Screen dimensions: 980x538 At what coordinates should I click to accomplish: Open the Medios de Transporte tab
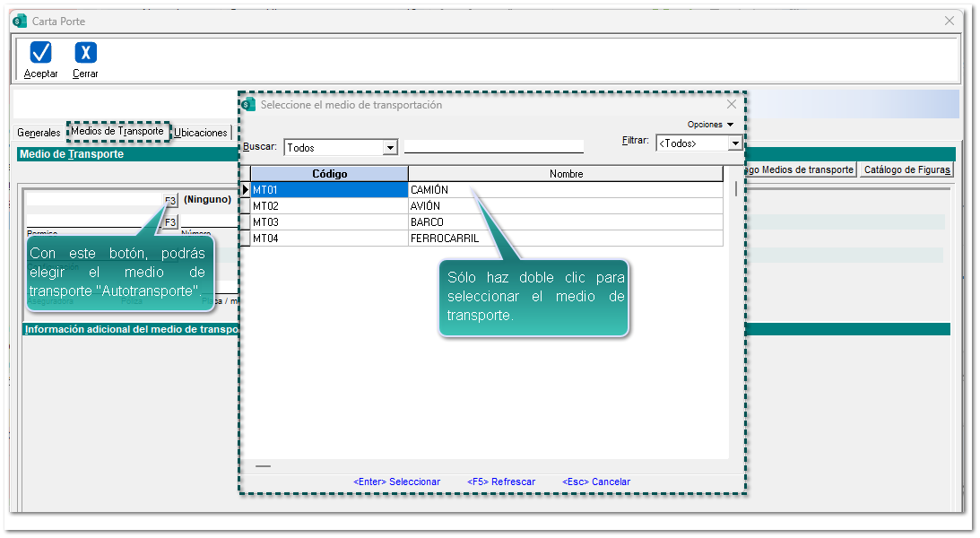117,132
